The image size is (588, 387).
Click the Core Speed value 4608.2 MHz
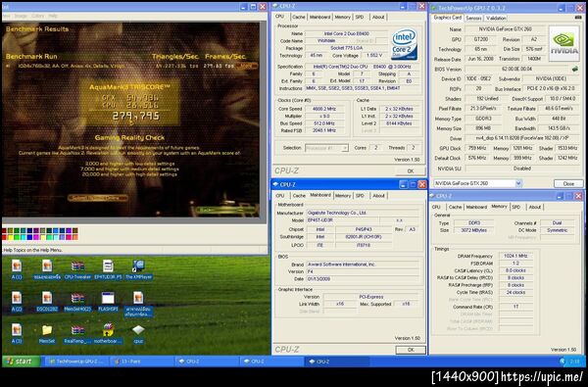point(324,109)
